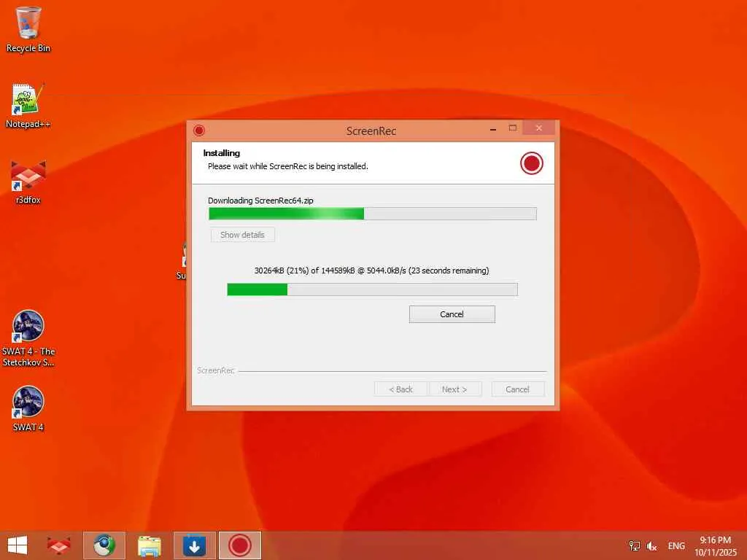This screenshot has height=560, width=747.
Task: Click the ScreenRec title bar icon
Action: point(199,131)
